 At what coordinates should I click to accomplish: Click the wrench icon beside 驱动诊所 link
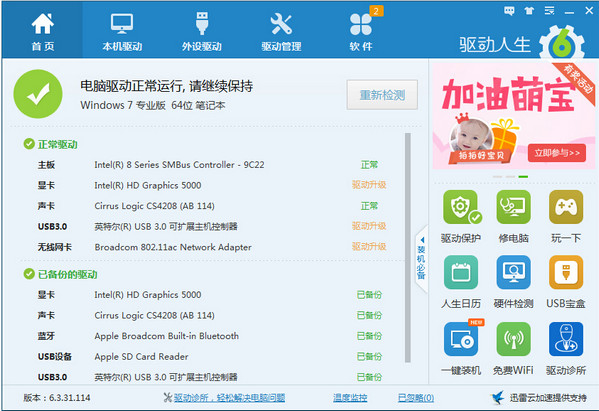click(x=167, y=398)
